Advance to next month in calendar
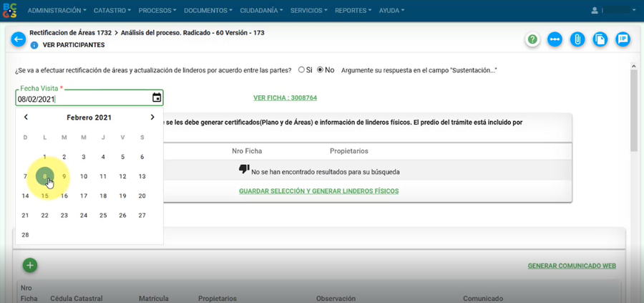This screenshot has width=644, height=303. click(x=152, y=117)
